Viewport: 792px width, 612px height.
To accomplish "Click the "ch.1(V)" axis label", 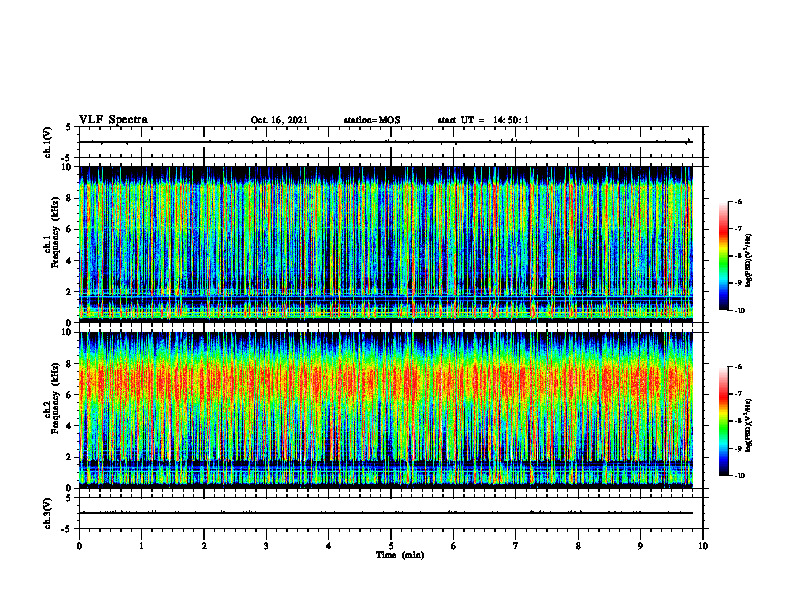I will [x=48, y=142].
